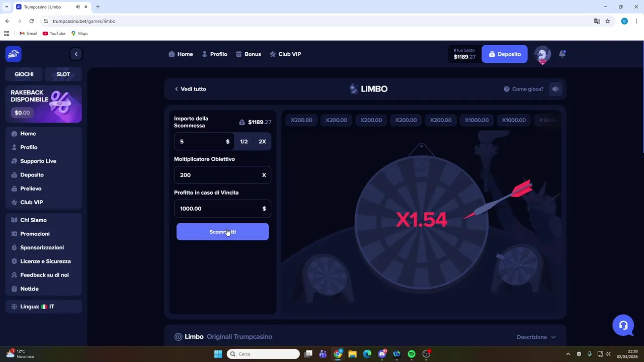Go to Club VIP in top navigation
Image resolution: width=644 pixels, height=362 pixels.
click(285, 54)
